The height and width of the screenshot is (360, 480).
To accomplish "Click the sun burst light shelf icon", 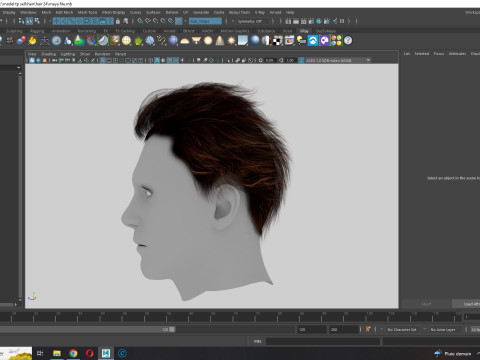I will [231, 41].
